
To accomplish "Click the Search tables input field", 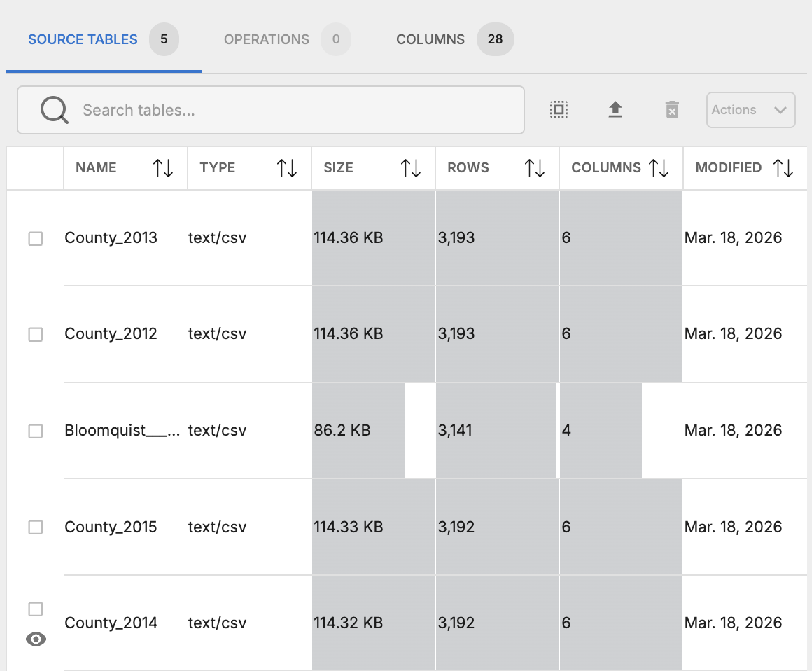I will point(271,110).
